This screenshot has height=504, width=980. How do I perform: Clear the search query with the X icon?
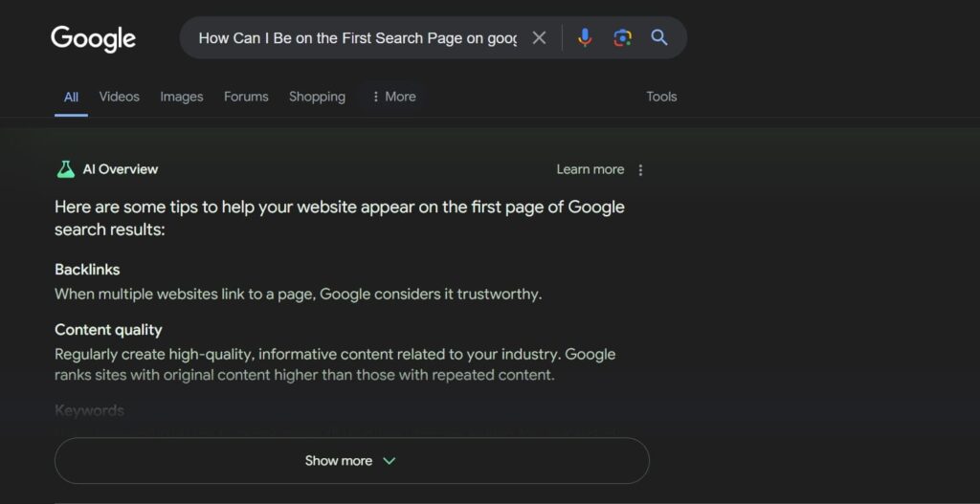pyautogui.click(x=539, y=38)
